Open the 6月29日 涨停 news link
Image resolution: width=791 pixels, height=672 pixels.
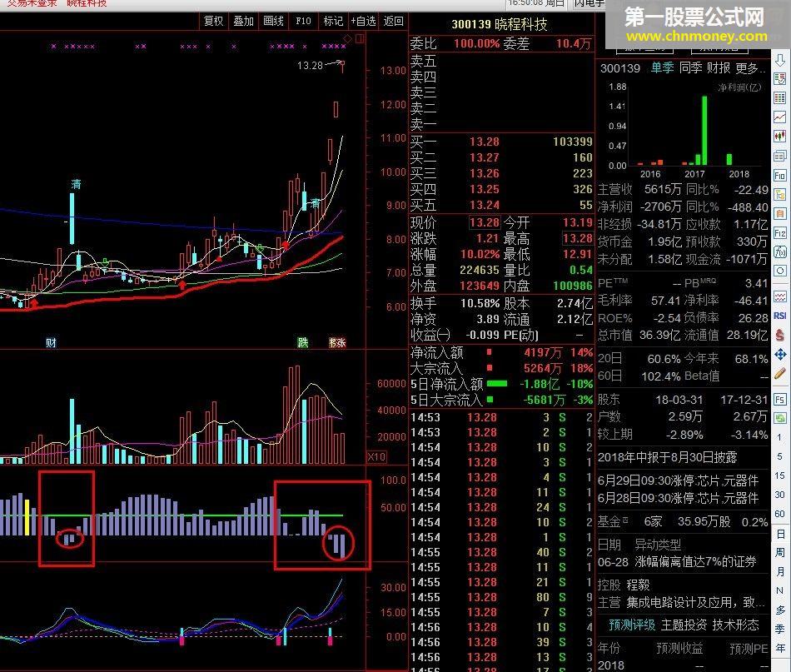[678, 480]
